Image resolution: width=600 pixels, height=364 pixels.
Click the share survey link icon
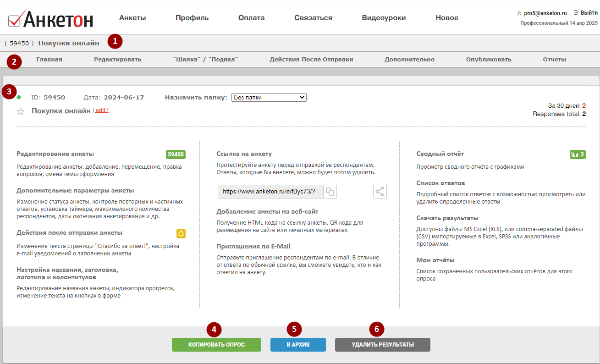(380, 192)
